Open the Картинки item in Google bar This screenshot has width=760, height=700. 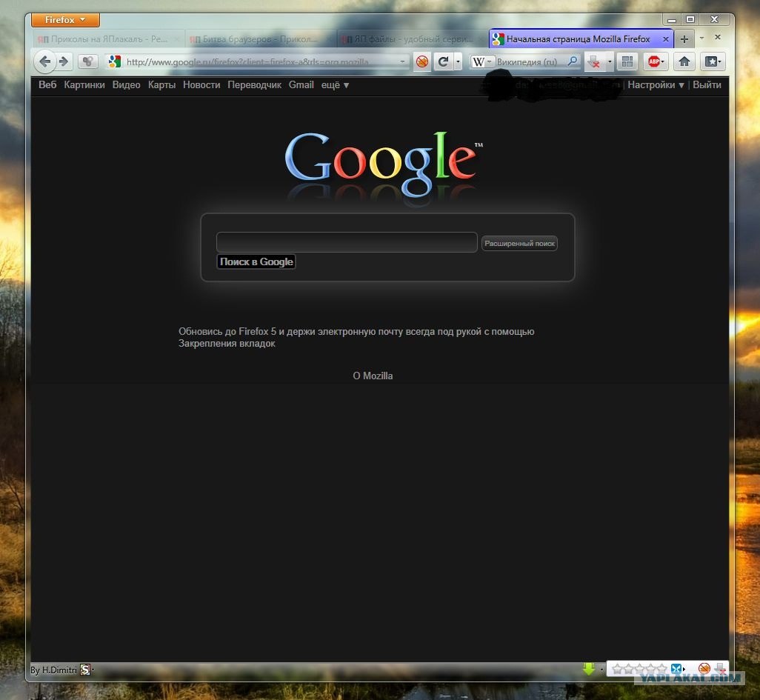[x=84, y=85]
